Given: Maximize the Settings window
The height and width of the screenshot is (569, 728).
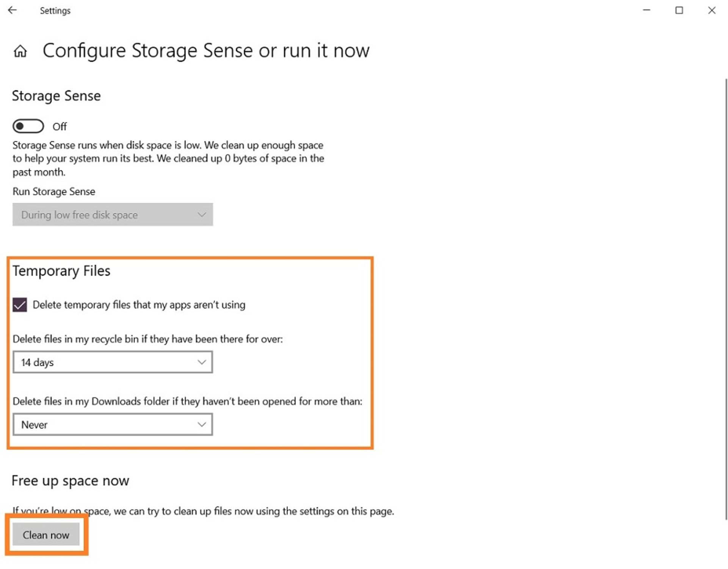Looking at the screenshot, I should [x=679, y=10].
